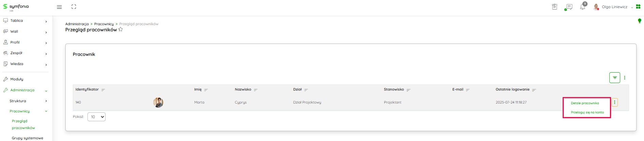Sort by Nazwisko column
Image resolution: width=644 pixels, height=141 pixels.
pos(256,90)
